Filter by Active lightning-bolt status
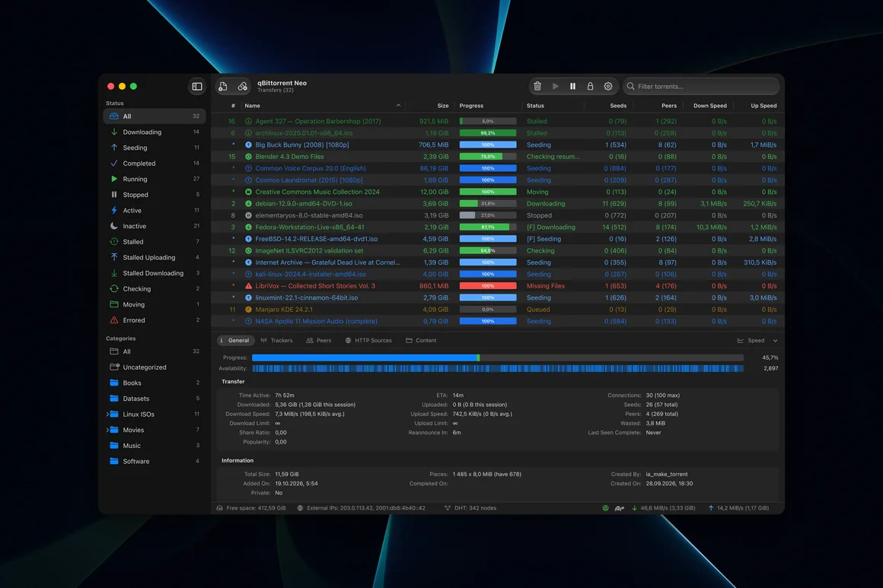 point(155,211)
